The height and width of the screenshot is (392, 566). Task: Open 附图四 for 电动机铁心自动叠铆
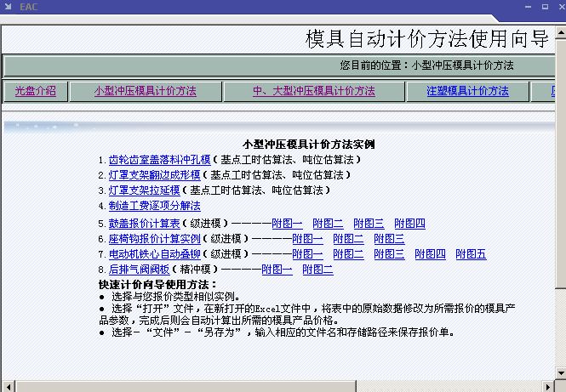[x=430, y=254]
